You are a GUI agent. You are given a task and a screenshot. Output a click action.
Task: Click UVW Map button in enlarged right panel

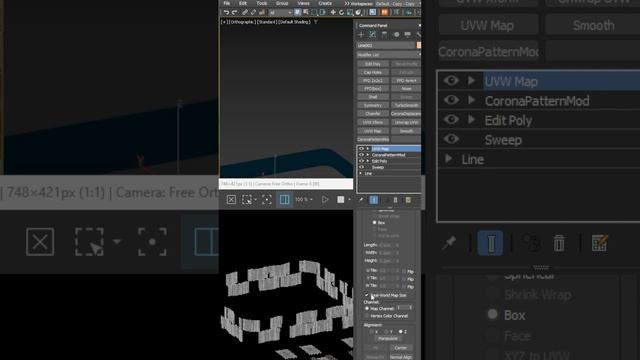pos(488,25)
